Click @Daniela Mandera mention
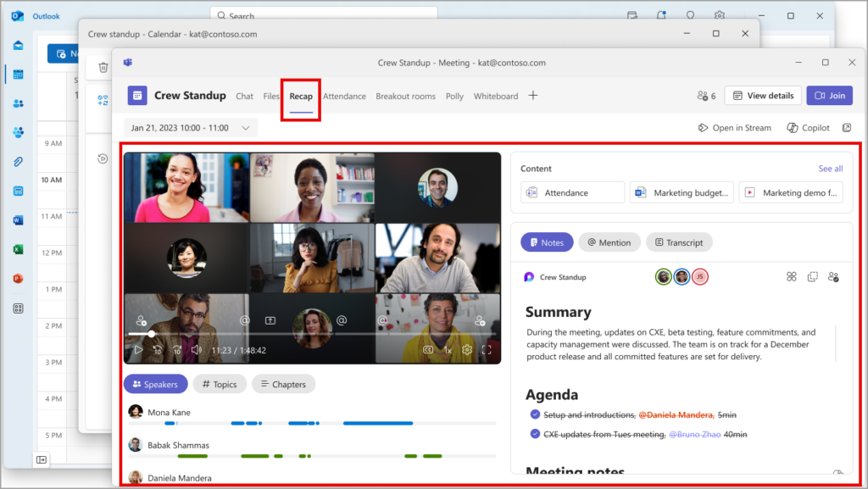 click(x=676, y=415)
